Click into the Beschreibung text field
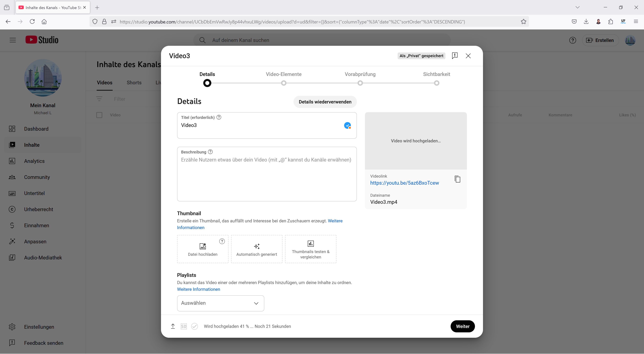The height and width of the screenshot is (354, 644). (266, 177)
